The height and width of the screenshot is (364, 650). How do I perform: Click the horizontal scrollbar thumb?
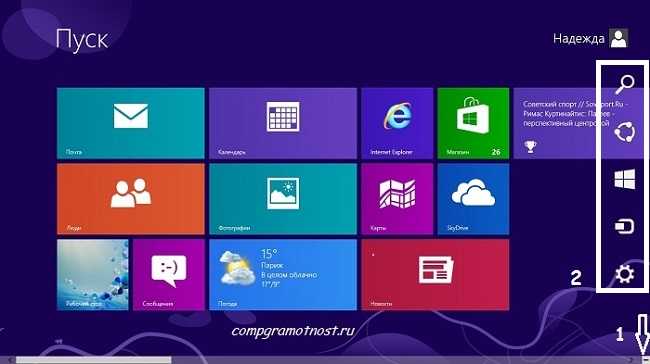point(93,360)
